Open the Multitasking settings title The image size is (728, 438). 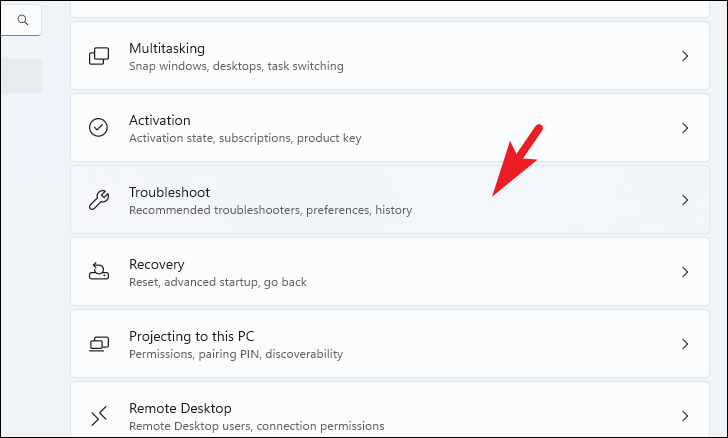pos(167,48)
